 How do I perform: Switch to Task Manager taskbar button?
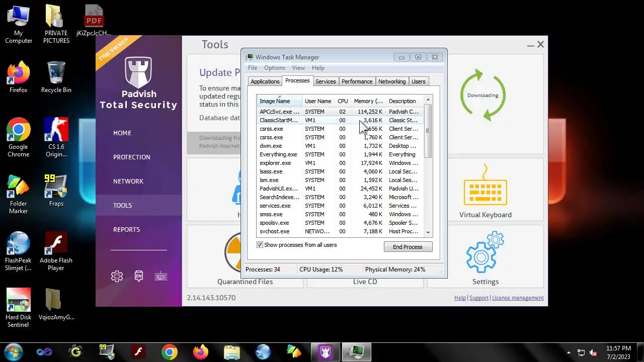pyautogui.click(x=357, y=352)
